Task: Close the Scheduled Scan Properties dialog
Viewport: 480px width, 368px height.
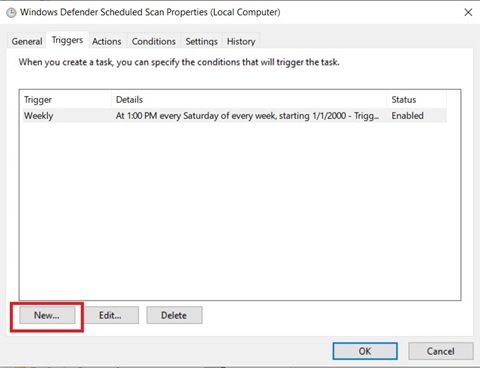Action: pos(468,12)
